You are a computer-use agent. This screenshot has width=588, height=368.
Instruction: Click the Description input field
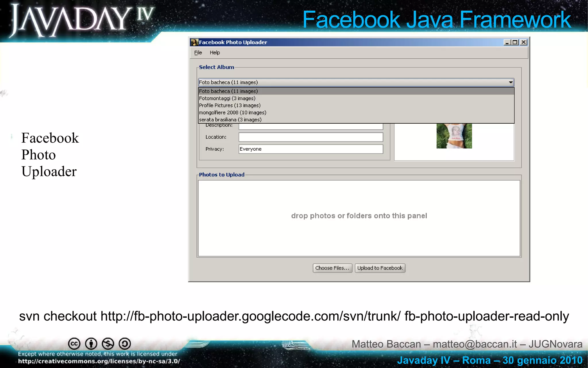pyautogui.click(x=311, y=126)
